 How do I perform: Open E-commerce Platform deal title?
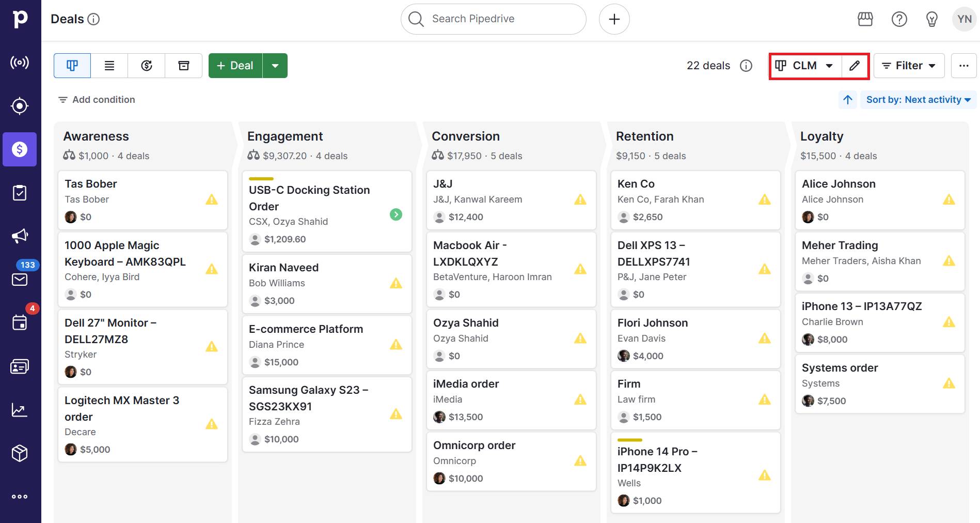[x=306, y=329]
